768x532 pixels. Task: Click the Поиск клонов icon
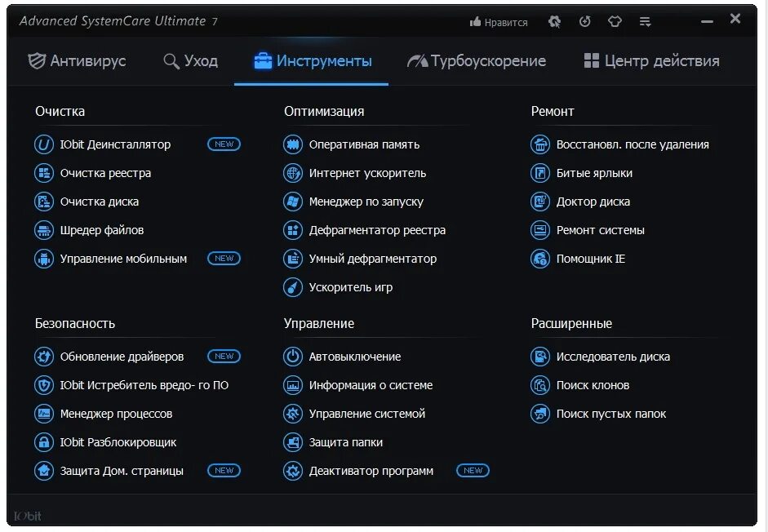[539, 385]
